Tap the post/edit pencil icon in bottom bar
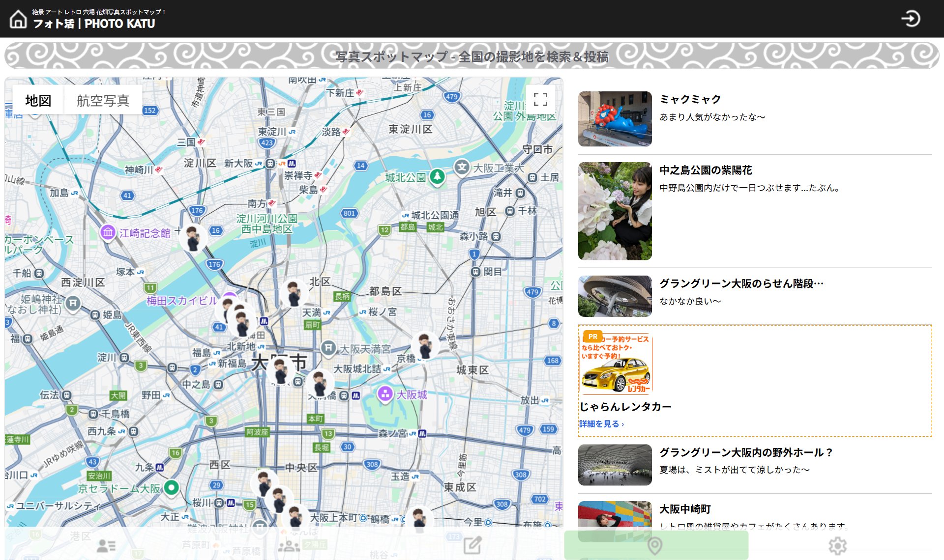This screenshot has height=560, width=944. (x=472, y=545)
